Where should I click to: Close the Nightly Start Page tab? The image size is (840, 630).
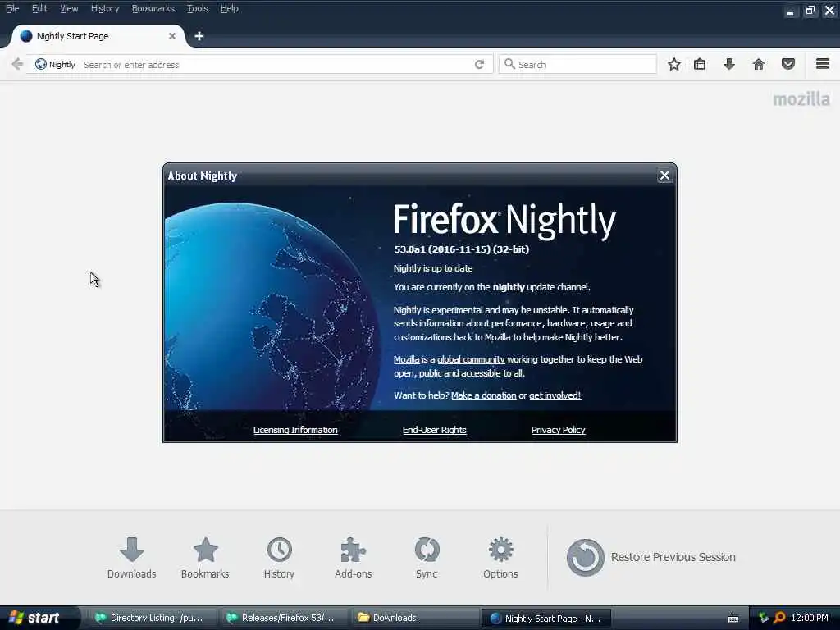point(172,36)
